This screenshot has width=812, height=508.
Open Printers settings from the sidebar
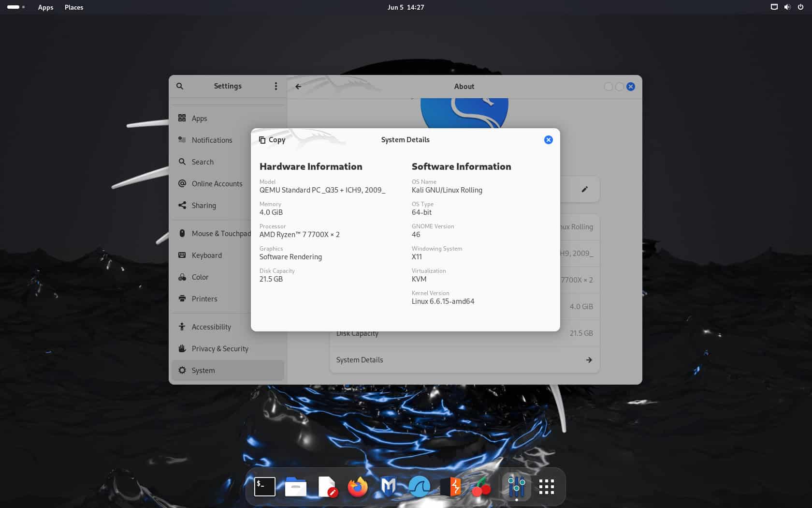coord(204,299)
